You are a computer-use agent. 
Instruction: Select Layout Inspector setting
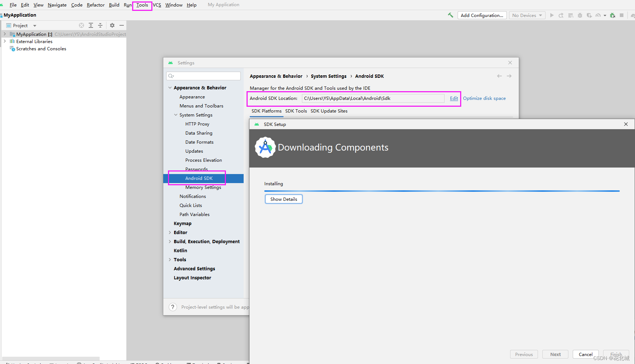pos(192,278)
